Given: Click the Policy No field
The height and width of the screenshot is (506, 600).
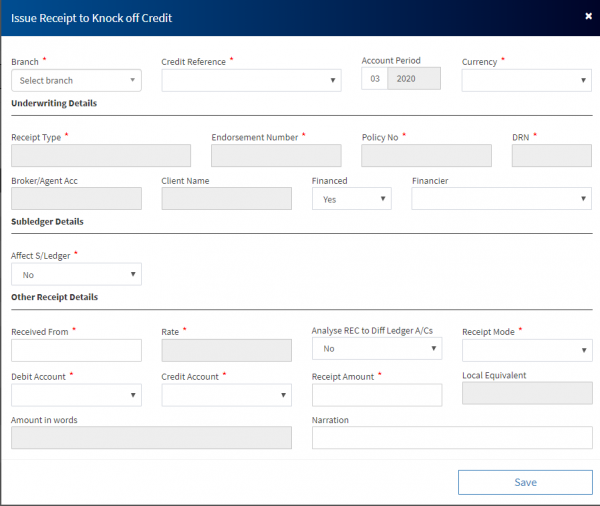Looking at the screenshot, I should pyautogui.click(x=426, y=155).
